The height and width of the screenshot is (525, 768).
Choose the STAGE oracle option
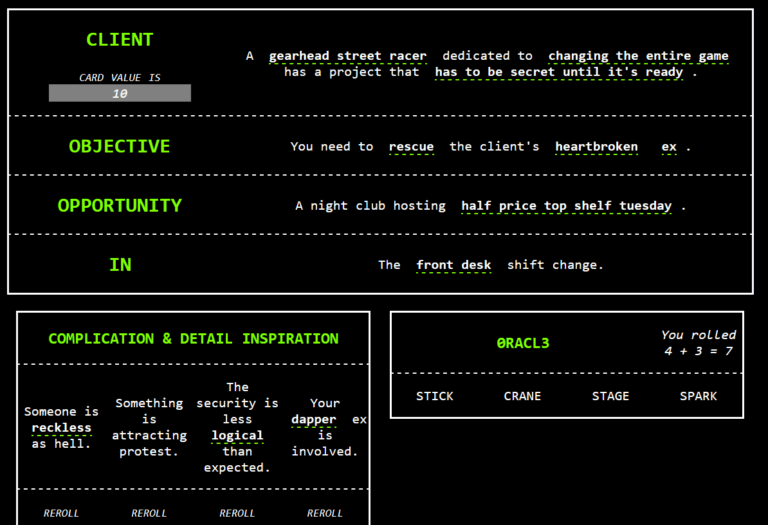(x=610, y=396)
